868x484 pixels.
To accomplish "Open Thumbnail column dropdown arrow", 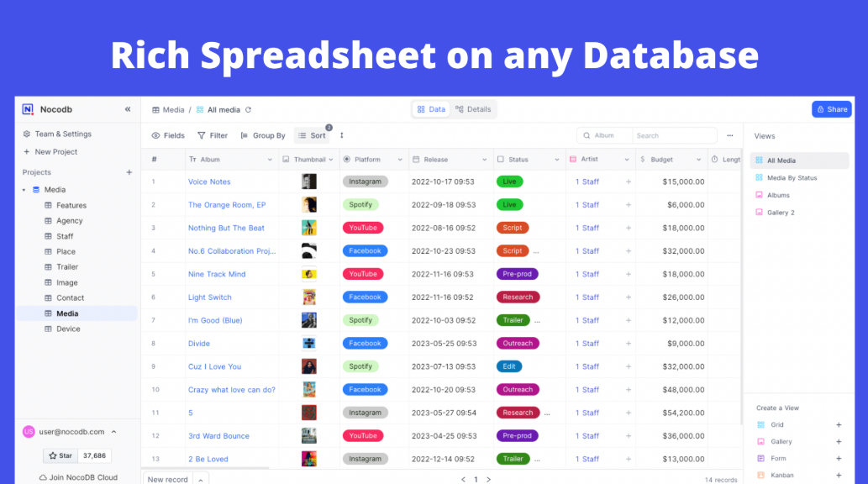I will tap(331, 160).
